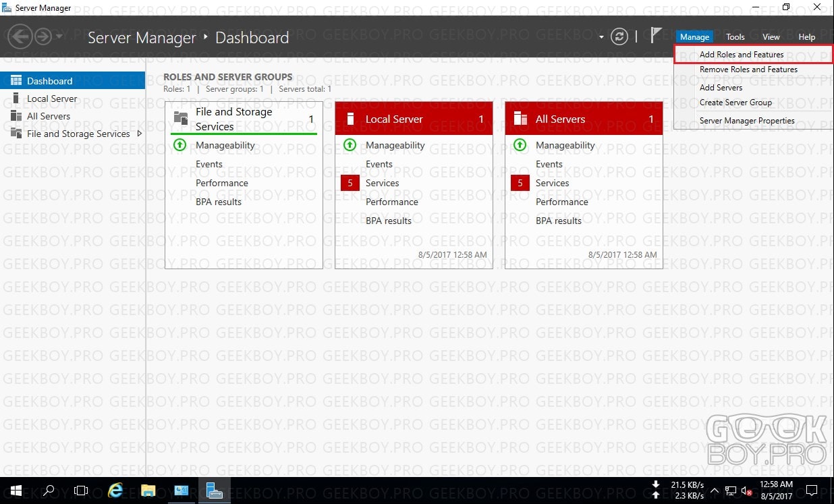Open the File and Storage Services tile title
The image size is (834, 504).
tap(233, 119)
